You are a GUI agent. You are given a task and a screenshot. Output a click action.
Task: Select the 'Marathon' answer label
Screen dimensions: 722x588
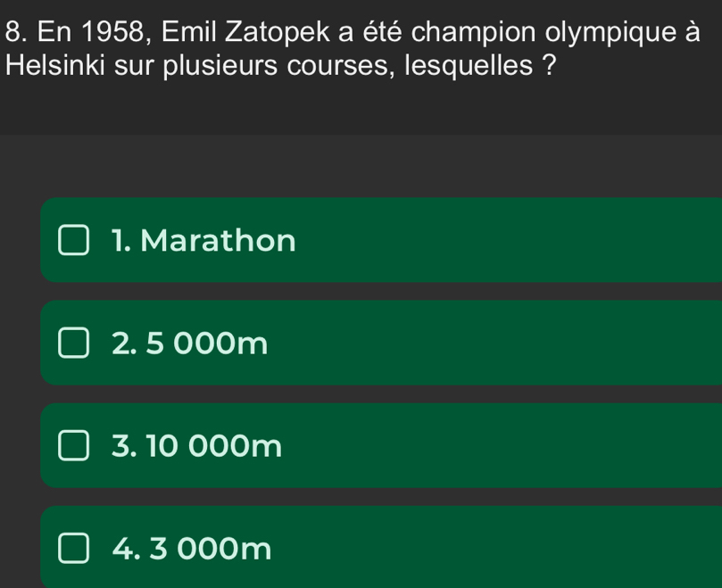click(x=218, y=241)
